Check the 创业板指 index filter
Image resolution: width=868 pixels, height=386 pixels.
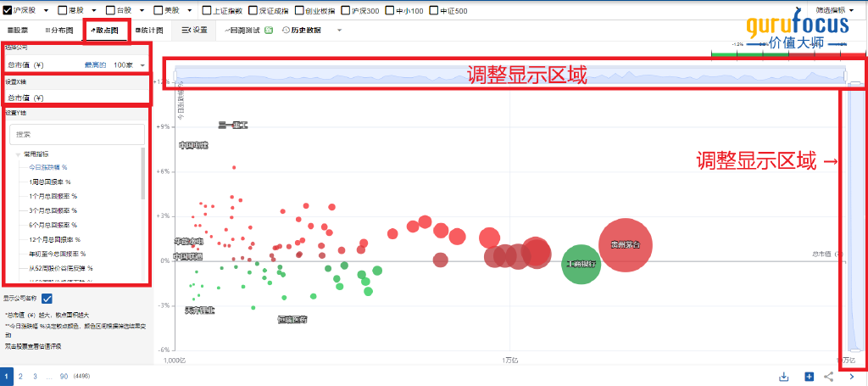point(299,10)
